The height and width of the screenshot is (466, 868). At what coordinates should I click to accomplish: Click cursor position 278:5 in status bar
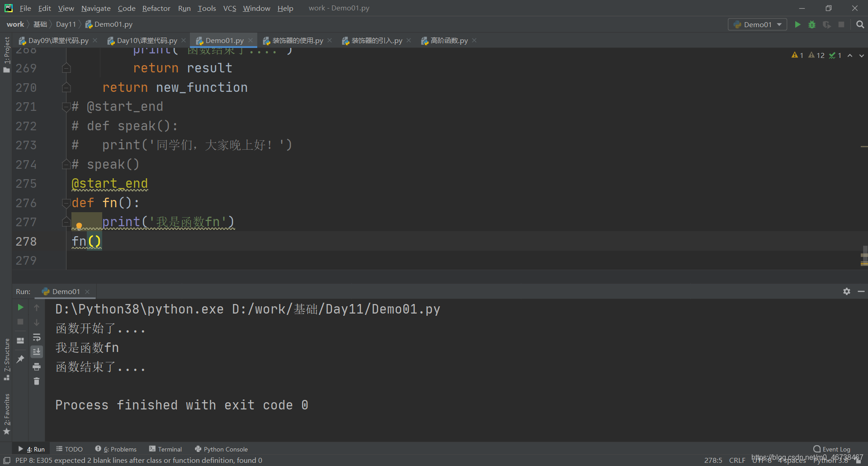pyautogui.click(x=713, y=460)
